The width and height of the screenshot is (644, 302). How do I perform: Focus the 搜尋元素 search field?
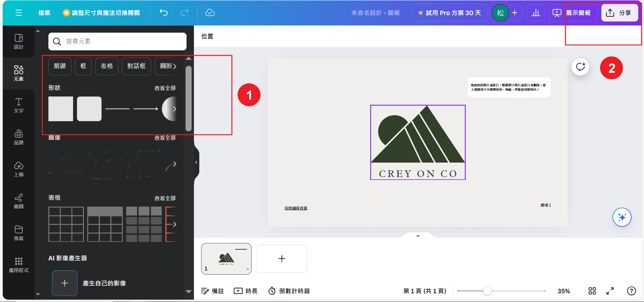coord(117,41)
